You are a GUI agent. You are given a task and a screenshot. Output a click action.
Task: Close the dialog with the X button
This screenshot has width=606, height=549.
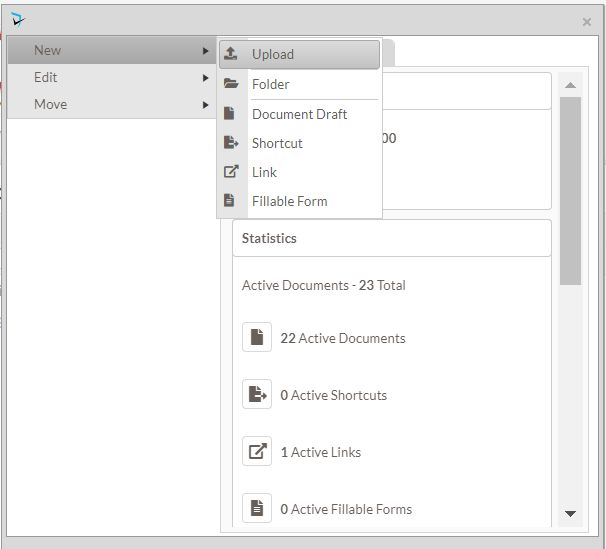click(587, 22)
